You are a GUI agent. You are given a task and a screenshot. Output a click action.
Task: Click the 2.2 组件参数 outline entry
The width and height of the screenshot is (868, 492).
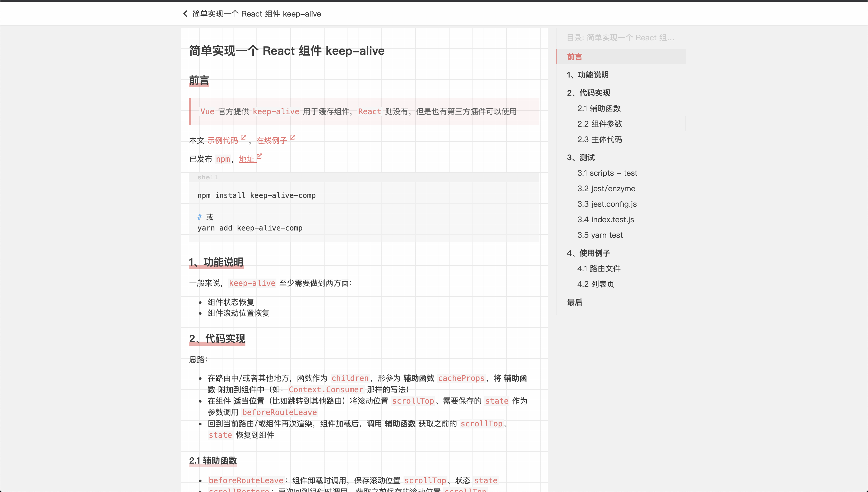(x=600, y=124)
